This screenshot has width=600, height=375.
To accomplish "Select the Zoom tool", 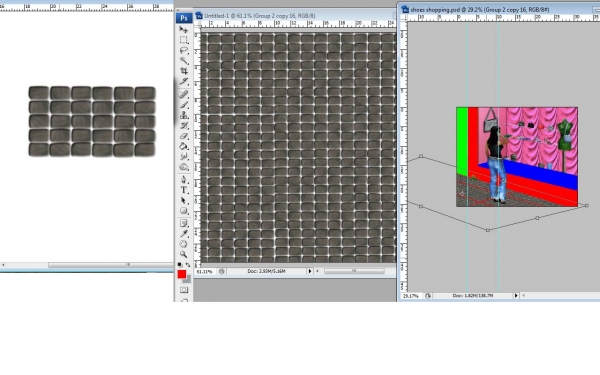I will pyautogui.click(x=184, y=254).
